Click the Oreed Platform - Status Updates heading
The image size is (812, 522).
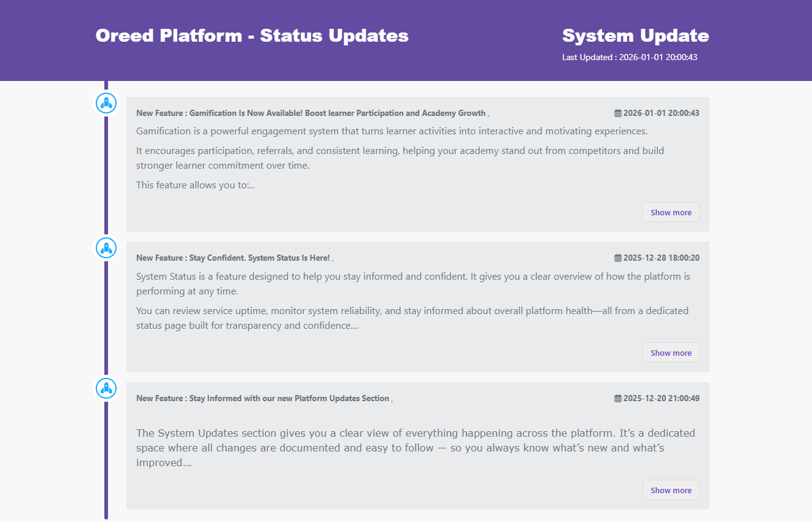252,36
